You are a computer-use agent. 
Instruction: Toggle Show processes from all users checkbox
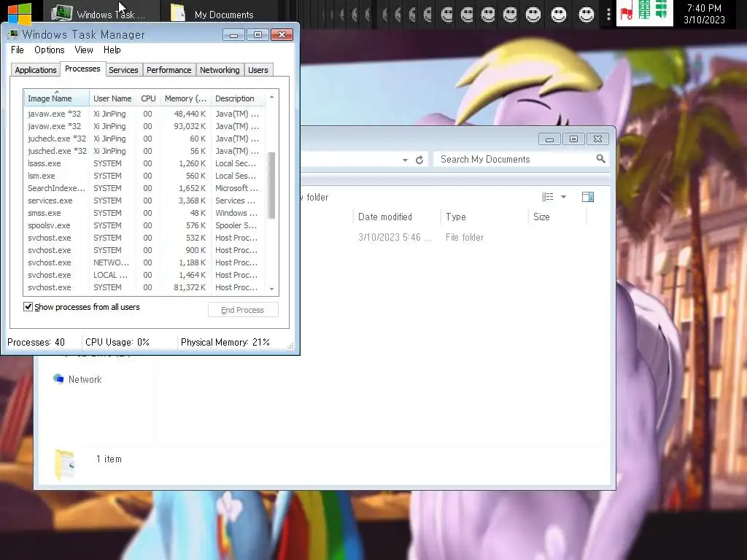click(x=28, y=307)
